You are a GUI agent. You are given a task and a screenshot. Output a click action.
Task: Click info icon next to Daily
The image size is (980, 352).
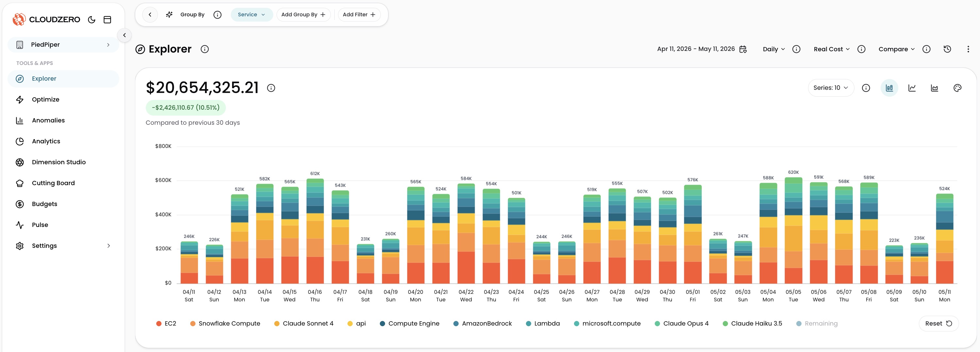coord(796,49)
